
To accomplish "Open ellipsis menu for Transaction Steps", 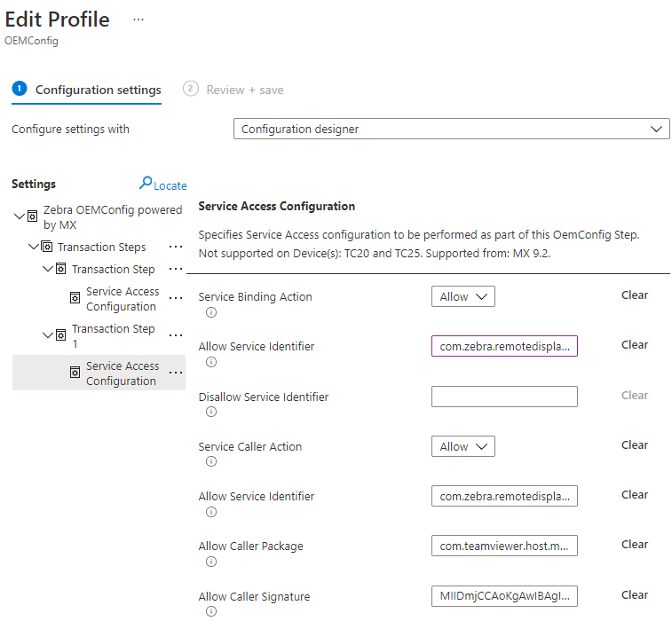I will click(175, 247).
